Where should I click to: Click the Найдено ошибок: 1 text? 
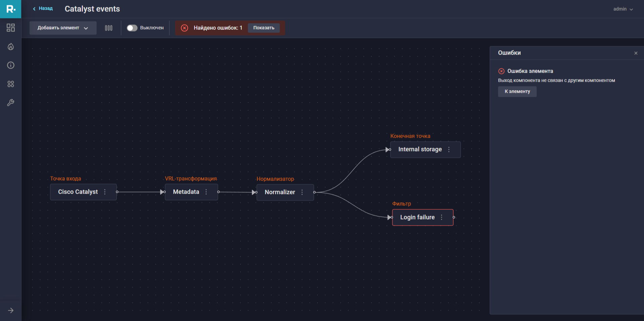click(x=218, y=28)
